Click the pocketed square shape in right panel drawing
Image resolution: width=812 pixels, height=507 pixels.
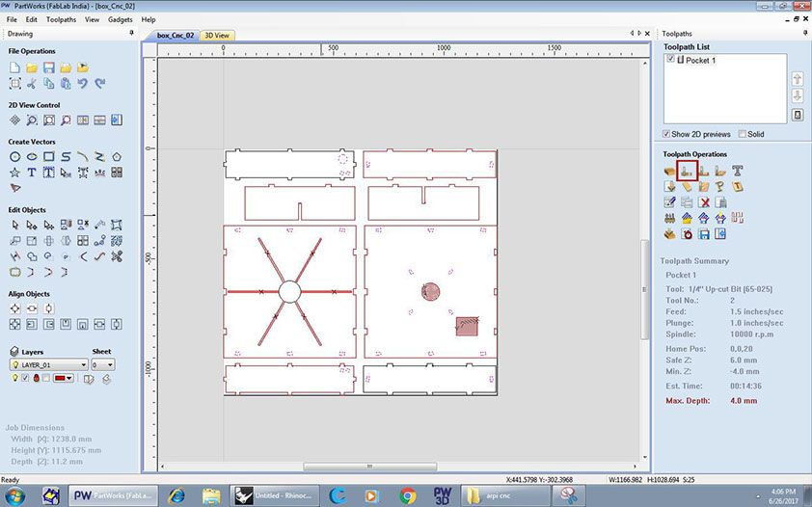pos(467,327)
